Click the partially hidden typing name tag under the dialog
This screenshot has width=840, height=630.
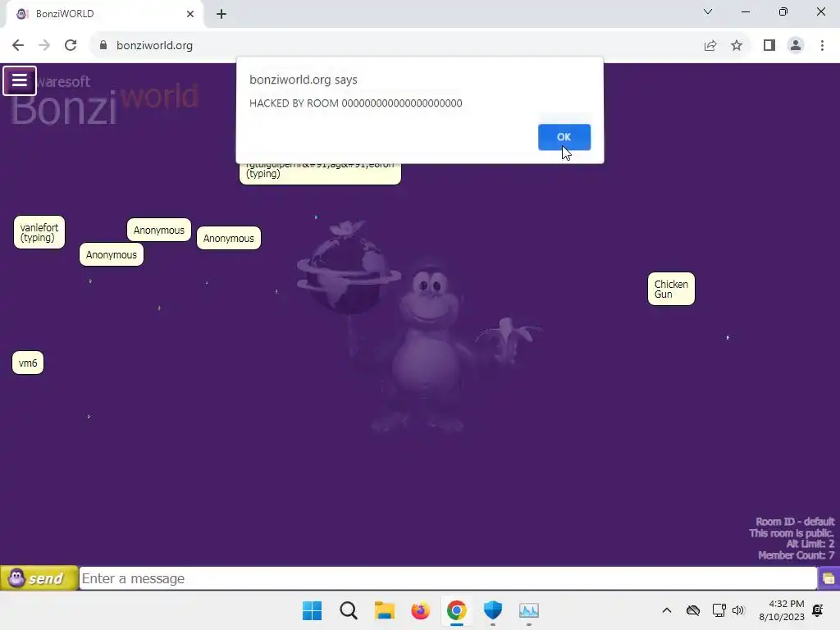coord(321,174)
